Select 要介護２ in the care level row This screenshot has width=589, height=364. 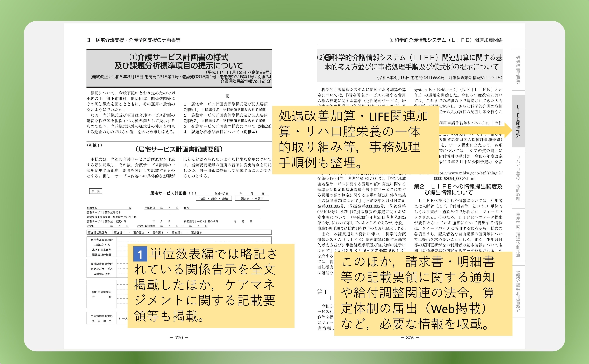pyautogui.click(x=139, y=233)
